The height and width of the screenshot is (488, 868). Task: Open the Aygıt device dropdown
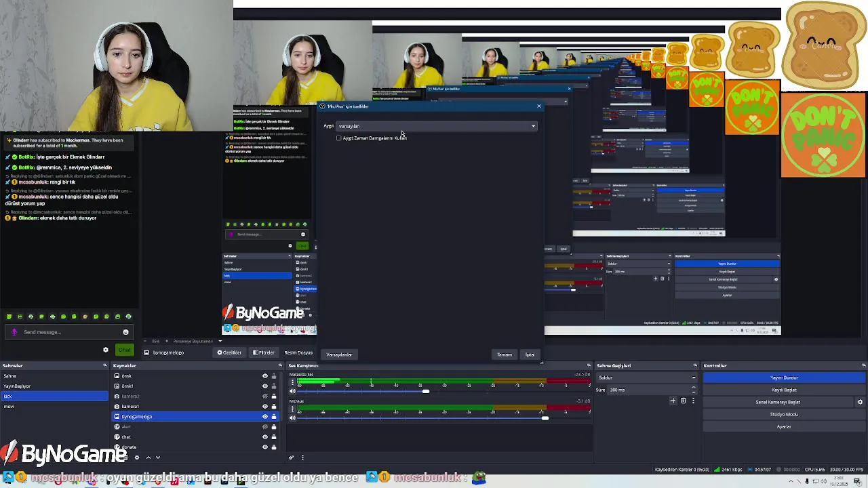coord(437,126)
